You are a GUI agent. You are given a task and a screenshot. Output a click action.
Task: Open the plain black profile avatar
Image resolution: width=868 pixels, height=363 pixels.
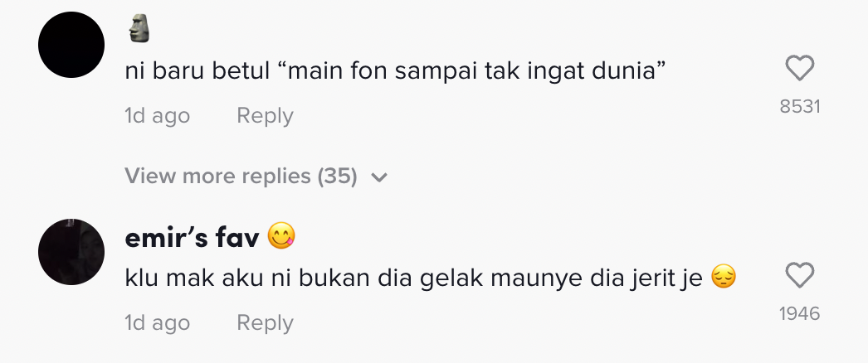[71, 45]
